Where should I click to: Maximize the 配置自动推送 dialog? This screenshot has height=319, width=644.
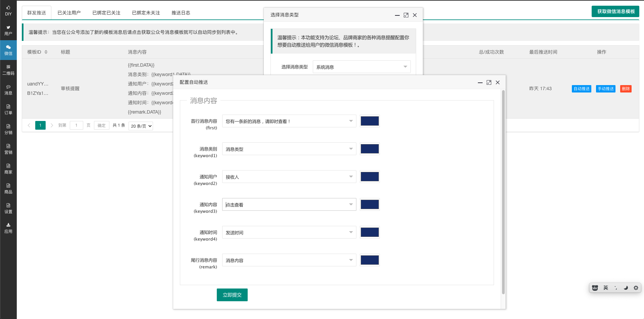click(x=489, y=82)
